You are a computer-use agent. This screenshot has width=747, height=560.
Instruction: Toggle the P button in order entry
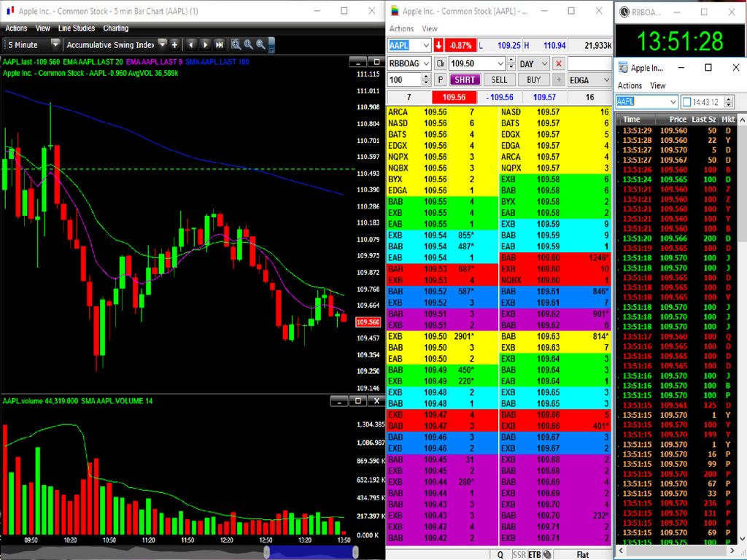point(441,79)
